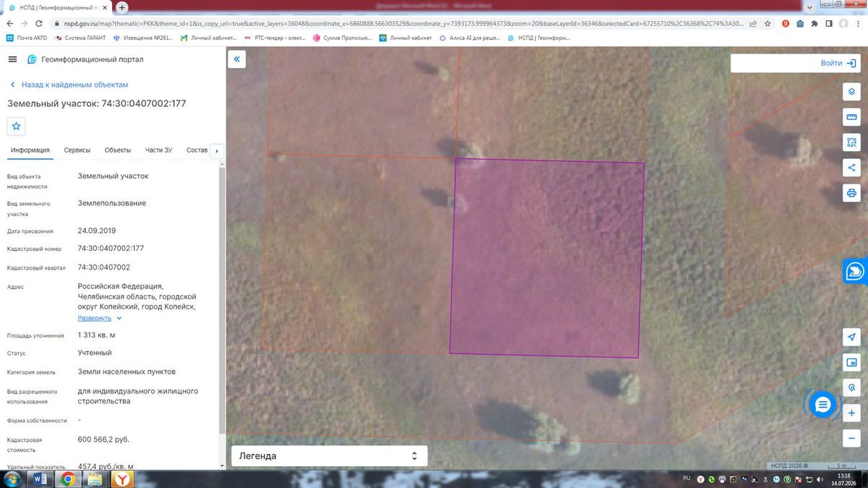Open the РТС-тендер bookmark
The image size is (868, 488).
(275, 38)
